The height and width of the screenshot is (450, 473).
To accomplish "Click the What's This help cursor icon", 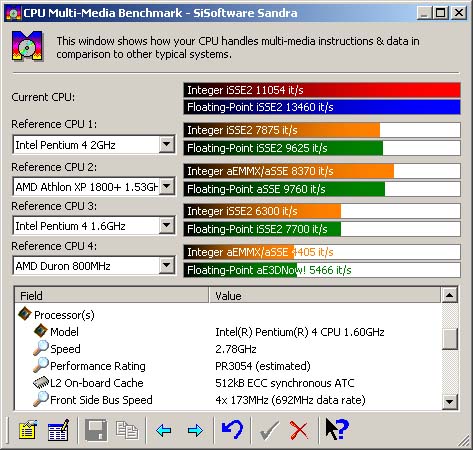I will click(337, 429).
